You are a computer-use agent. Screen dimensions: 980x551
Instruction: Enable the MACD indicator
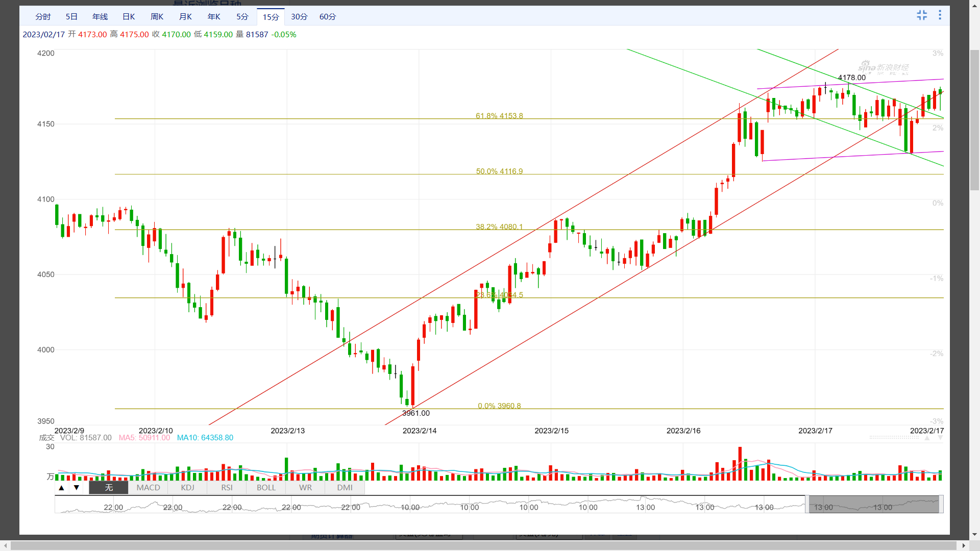[x=148, y=488]
